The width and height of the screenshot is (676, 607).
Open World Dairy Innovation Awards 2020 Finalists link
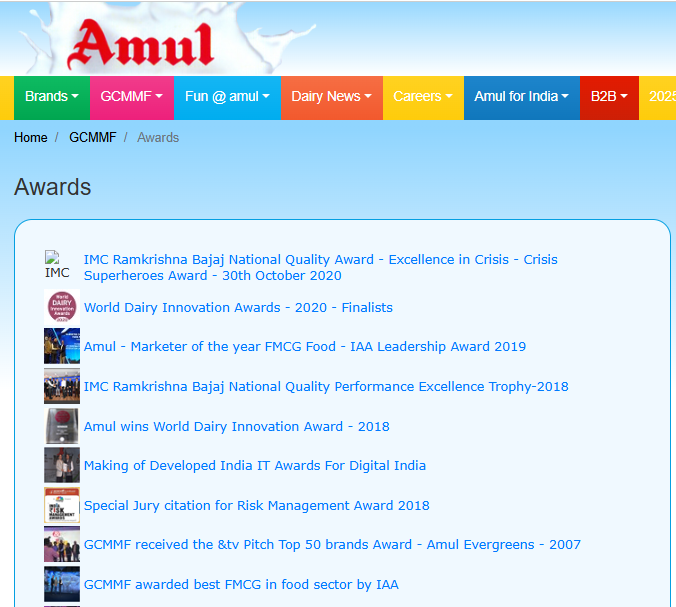(x=238, y=307)
